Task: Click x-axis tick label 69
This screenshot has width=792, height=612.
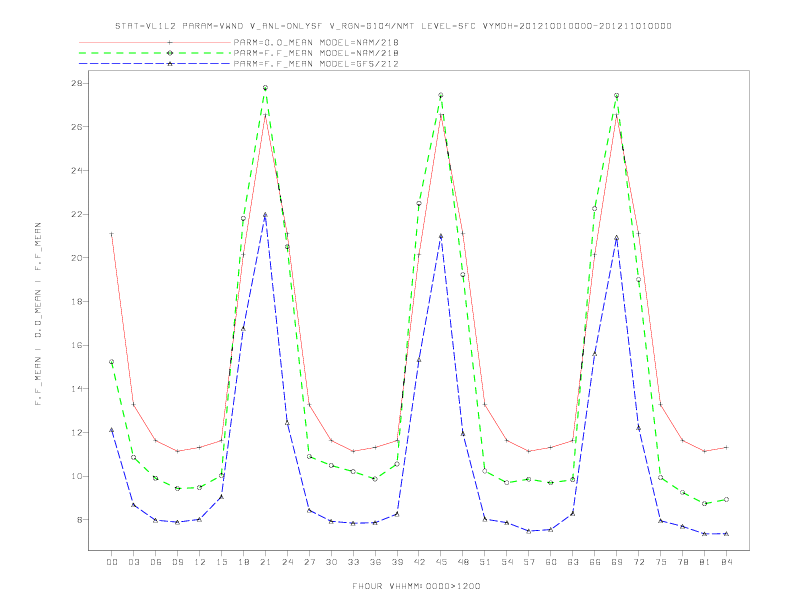Action: tap(617, 562)
